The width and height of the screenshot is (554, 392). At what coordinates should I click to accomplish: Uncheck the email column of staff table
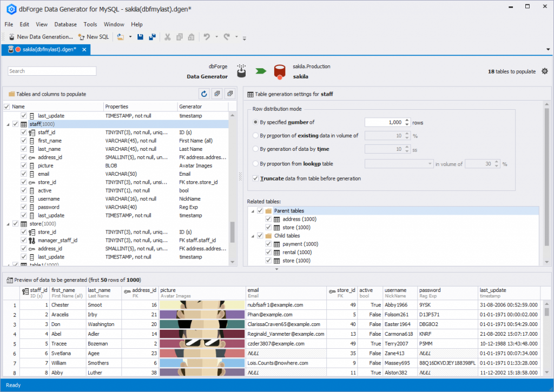(23, 174)
